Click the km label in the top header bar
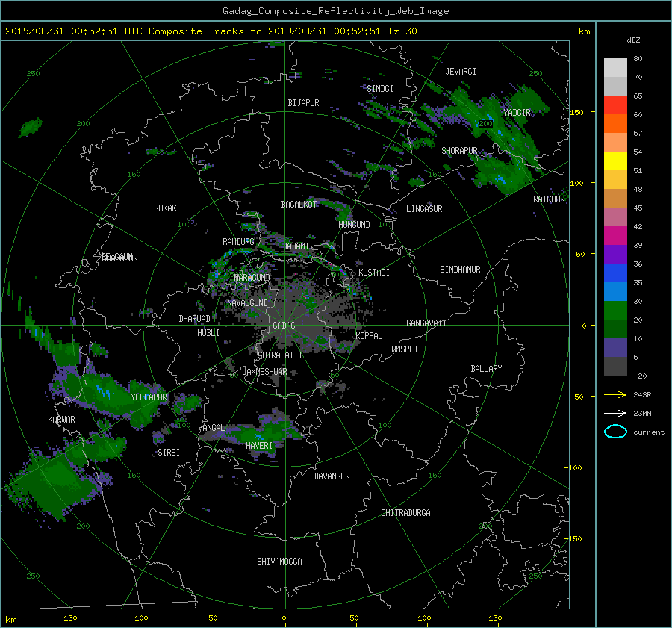 584,31
